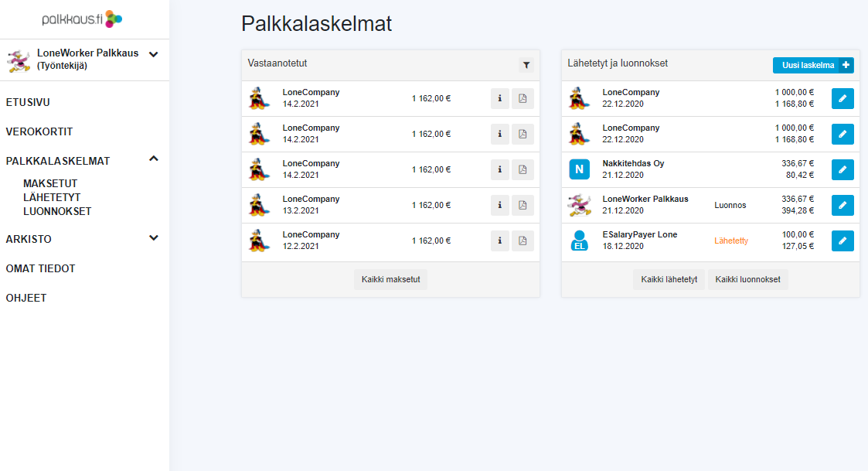Click the Palkkaus.fi logo
868x471 pixels.
click(82, 19)
